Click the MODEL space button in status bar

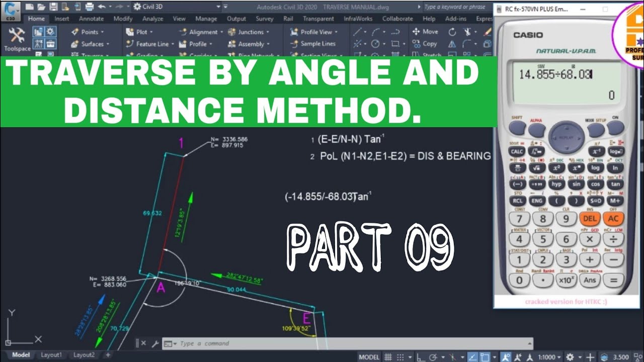click(369, 356)
